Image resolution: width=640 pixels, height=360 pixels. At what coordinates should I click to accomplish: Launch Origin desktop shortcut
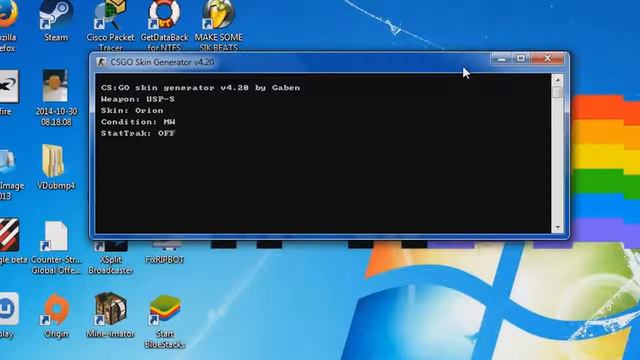pos(56,315)
